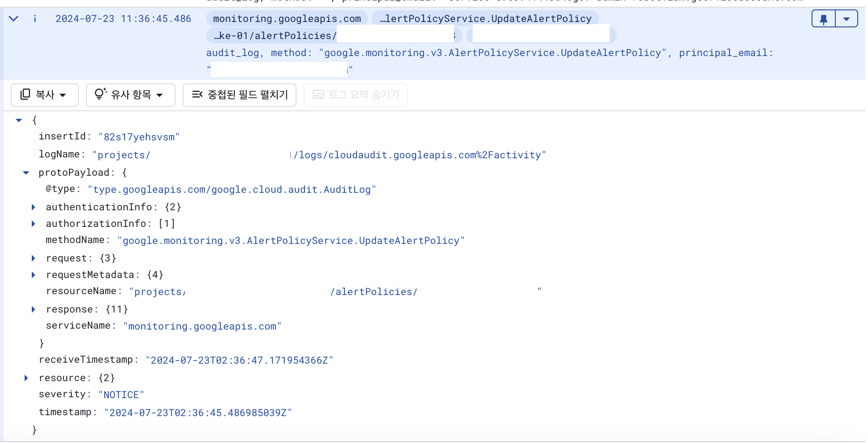Image resolution: width=868 pixels, height=443 pixels.
Task: Collapse the root JSON object
Action: pos(19,120)
